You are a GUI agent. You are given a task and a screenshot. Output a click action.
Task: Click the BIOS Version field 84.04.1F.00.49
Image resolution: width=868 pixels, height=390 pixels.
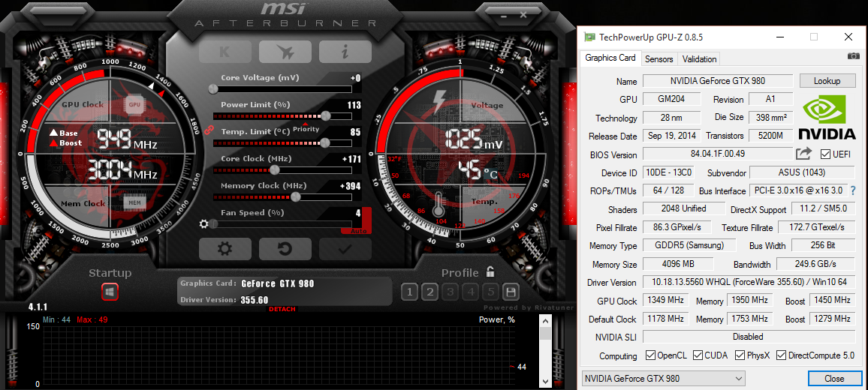coord(718,154)
